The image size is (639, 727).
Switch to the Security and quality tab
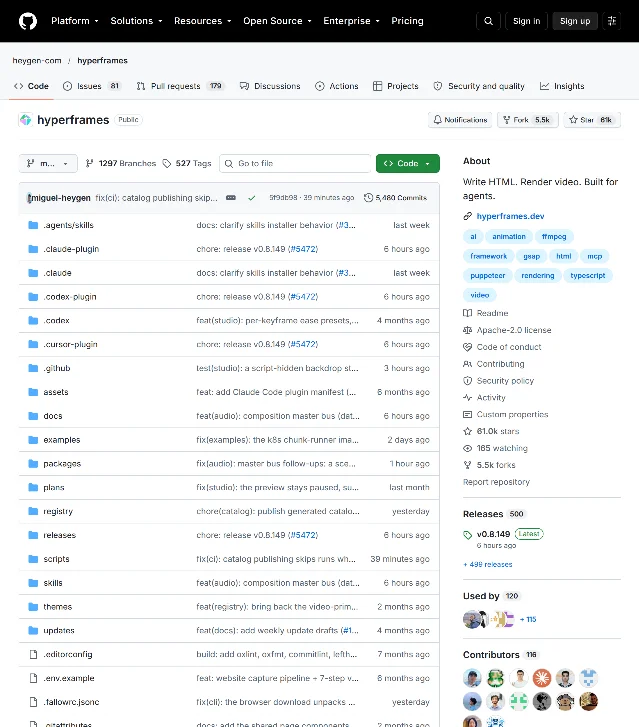(479, 86)
